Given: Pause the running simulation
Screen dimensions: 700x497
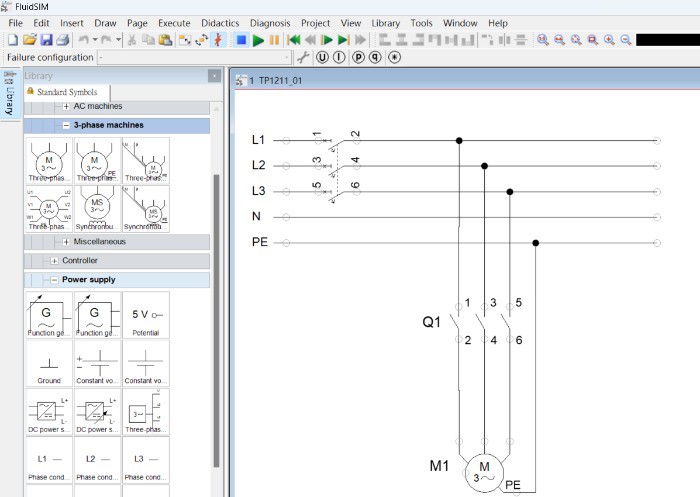Looking at the screenshot, I should click(x=274, y=40).
